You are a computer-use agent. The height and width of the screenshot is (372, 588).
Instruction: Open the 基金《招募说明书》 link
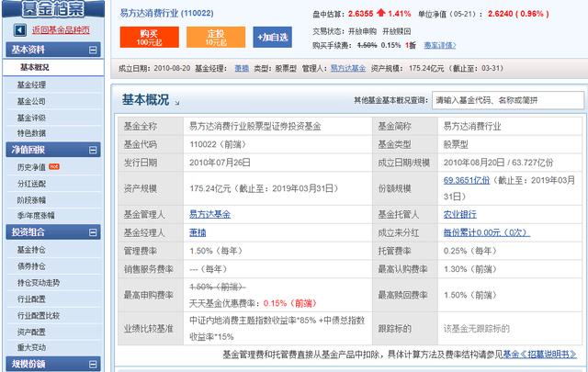[539, 355]
